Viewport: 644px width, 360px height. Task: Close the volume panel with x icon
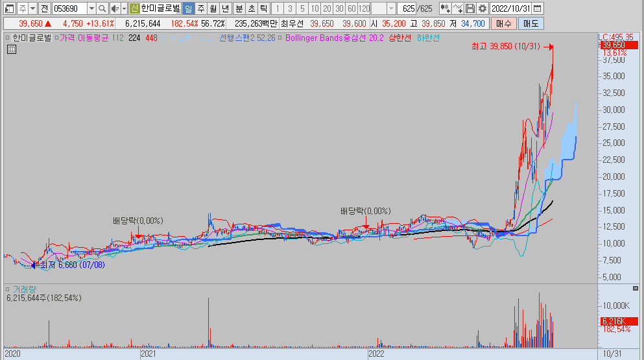pyautogui.click(x=636, y=289)
